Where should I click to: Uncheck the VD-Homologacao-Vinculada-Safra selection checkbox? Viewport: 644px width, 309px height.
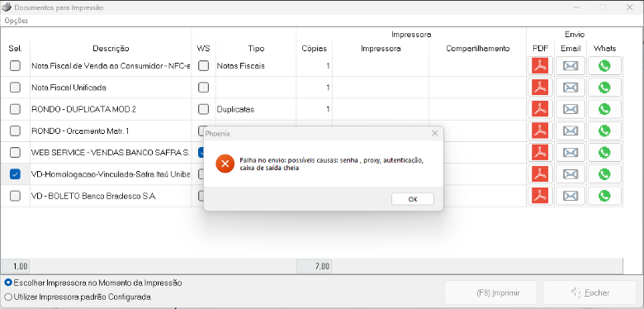15,174
